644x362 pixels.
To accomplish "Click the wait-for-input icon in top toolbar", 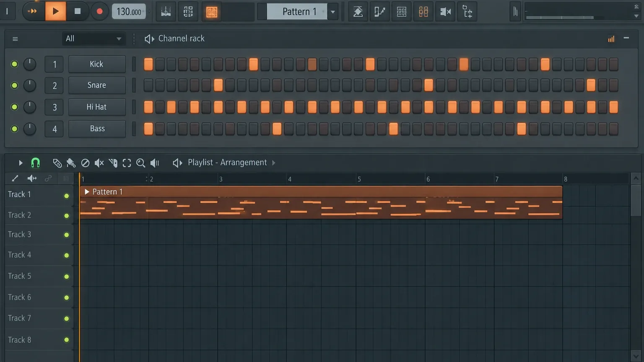I will (x=188, y=12).
